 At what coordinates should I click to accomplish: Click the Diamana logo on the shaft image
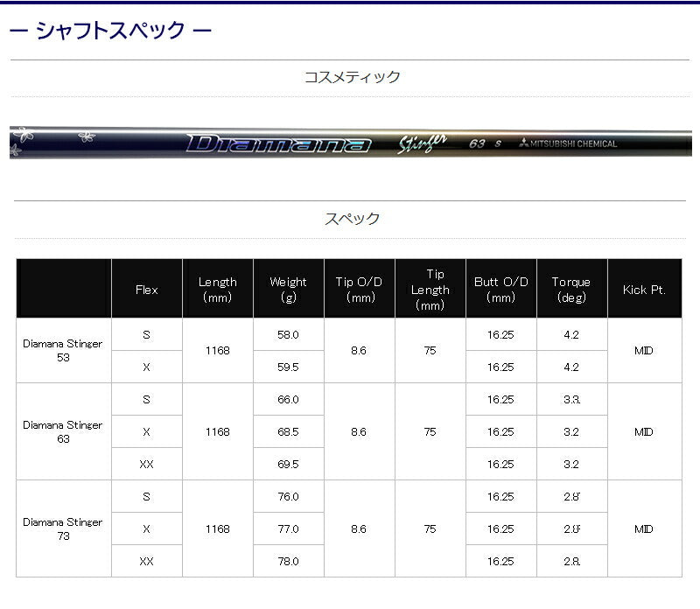pos(278,143)
